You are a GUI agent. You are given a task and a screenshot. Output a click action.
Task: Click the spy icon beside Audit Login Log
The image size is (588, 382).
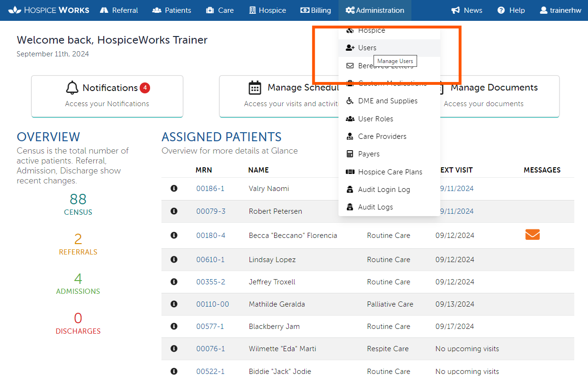click(x=350, y=190)
